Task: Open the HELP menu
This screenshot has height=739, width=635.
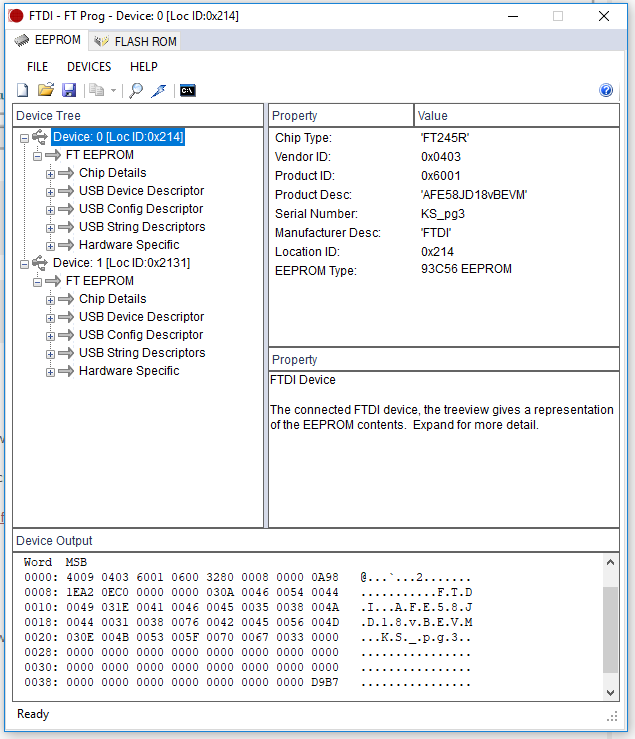Action: [x=144, y=67]
